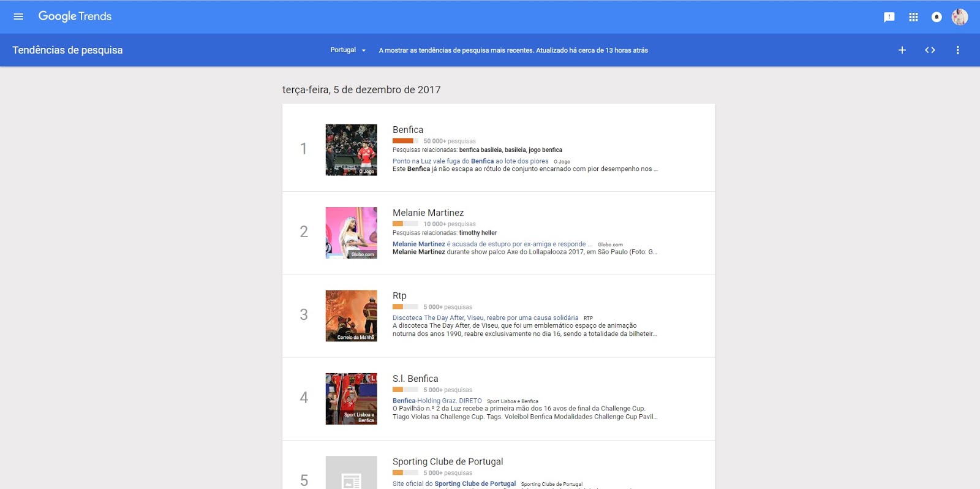Click the rank number 3 beside Rtp
The image size is (980, 489).
304,315
